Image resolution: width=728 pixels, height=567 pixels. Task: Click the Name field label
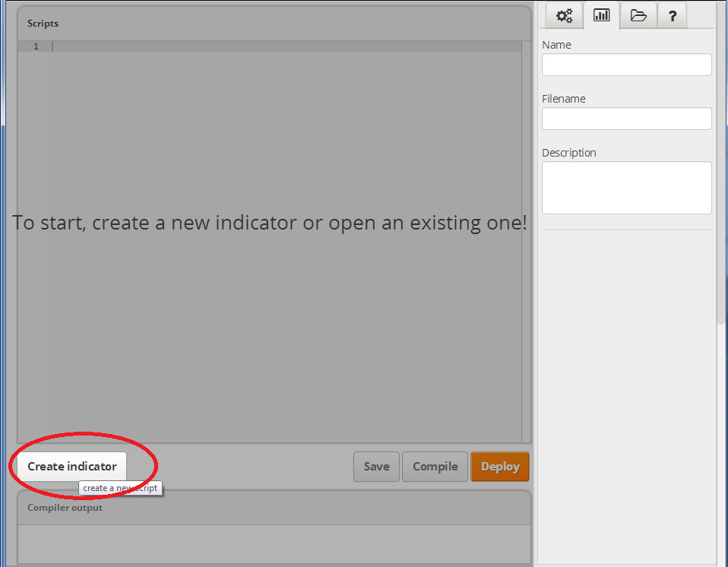point(556,45)
